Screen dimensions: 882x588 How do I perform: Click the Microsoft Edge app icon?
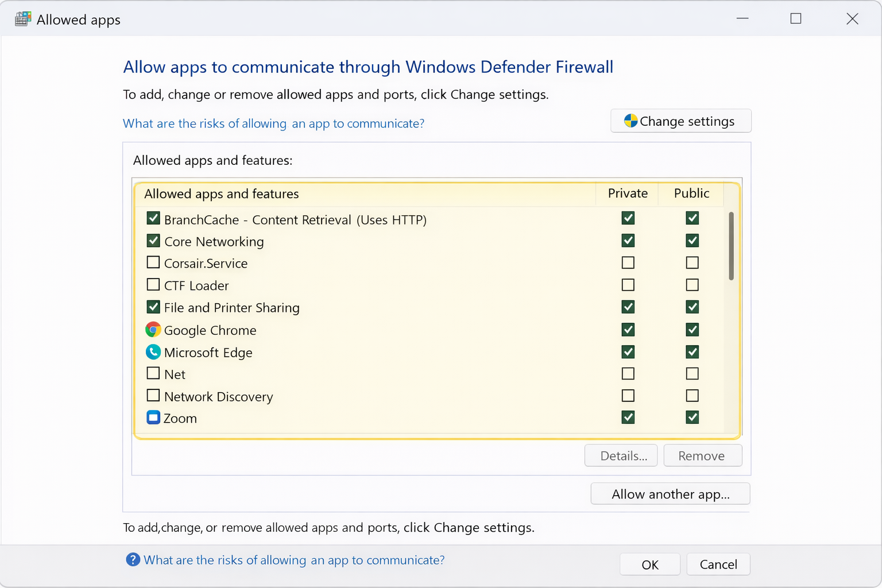click(153, 352)
